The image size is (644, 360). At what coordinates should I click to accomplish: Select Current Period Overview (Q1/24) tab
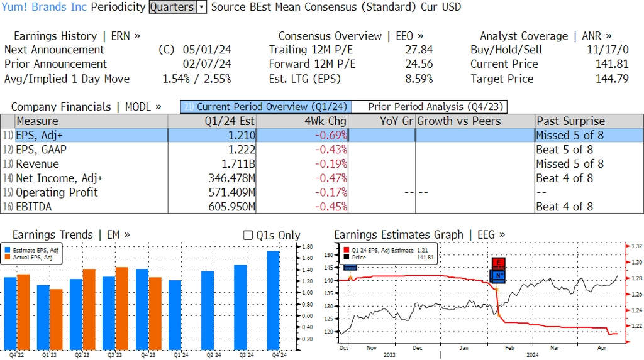266,107
